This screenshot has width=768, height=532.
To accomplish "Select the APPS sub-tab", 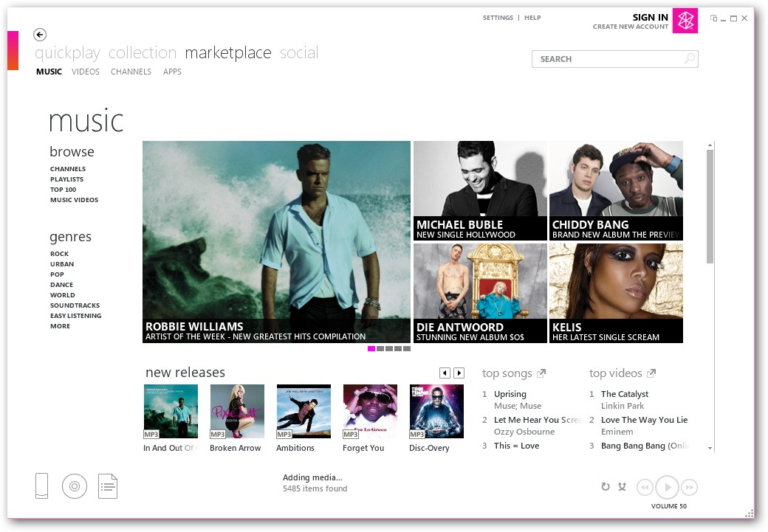I will [172, 72].
